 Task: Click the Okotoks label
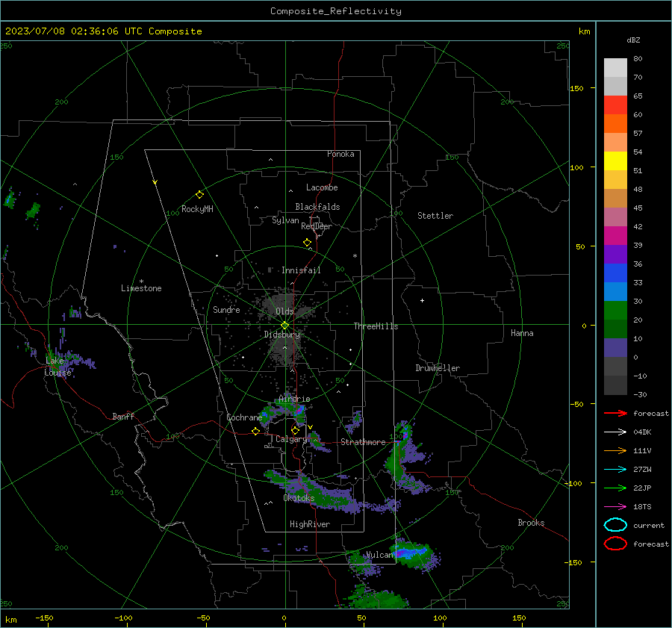tap(299, 497)
